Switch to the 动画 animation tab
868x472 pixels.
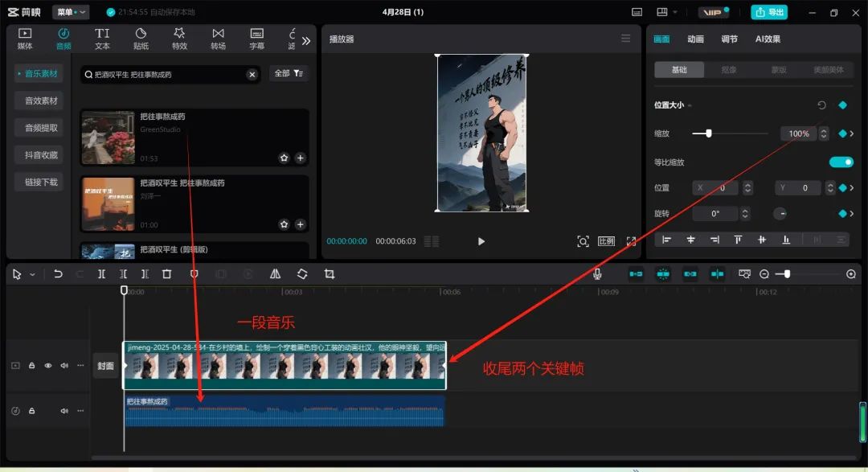point(695,39)
